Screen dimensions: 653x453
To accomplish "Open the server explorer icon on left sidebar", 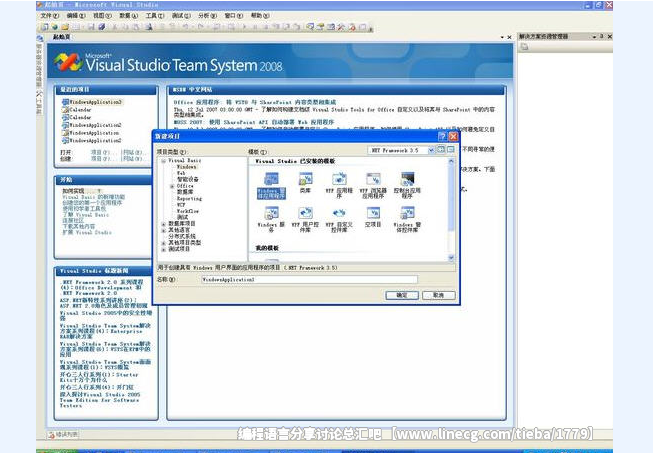I will tap(40, 38).
